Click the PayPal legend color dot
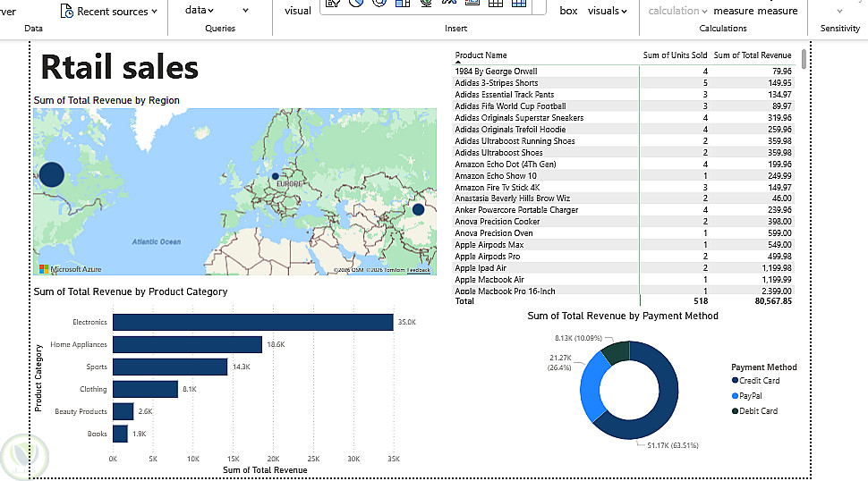This screenshot has height=481, width=868. pyautogui.click(x=736, y=396)
